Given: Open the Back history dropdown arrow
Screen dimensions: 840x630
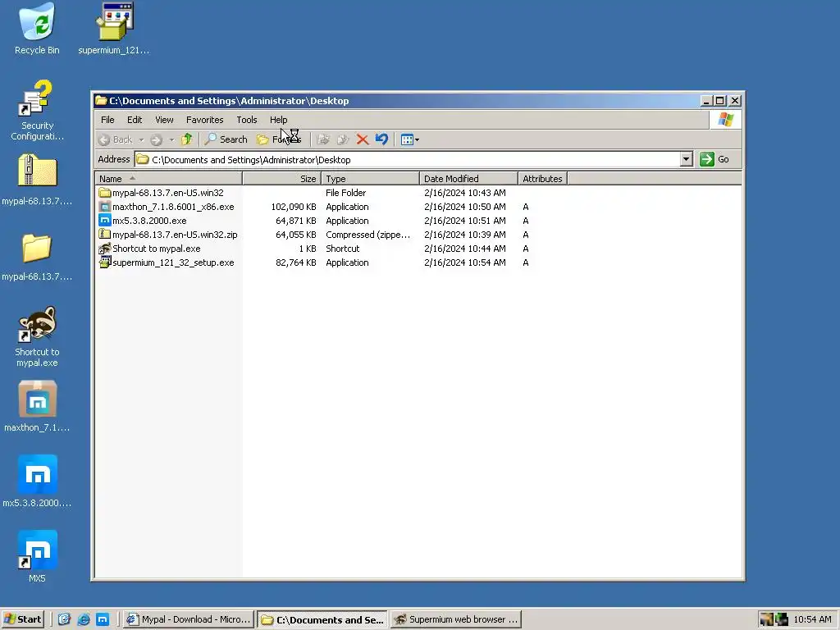Looking at the screenshot, I should tap(141, 139).
